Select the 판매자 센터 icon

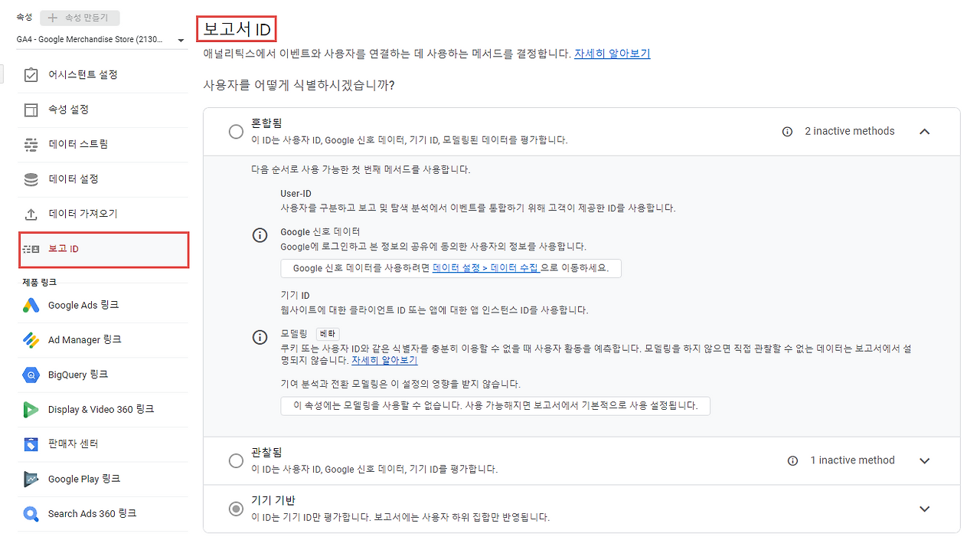[x=31, y=444]
